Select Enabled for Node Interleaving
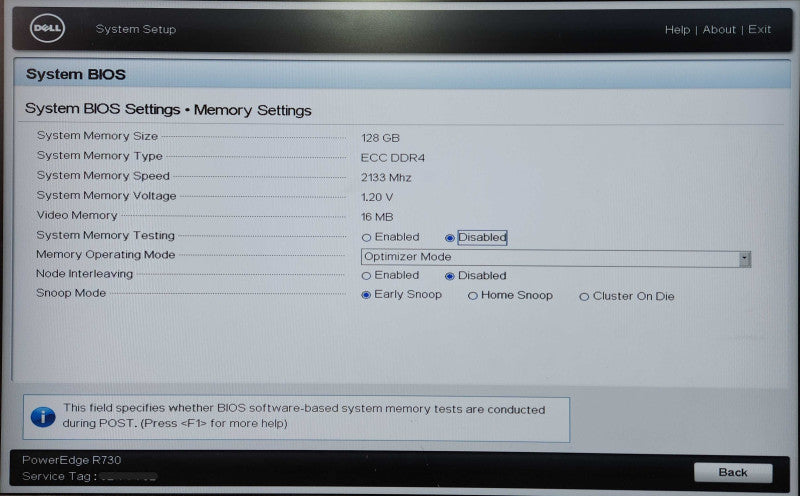Image resolution: width=800 pixels, height=496 pixels. pyautogui.click(x=366, y=276)
